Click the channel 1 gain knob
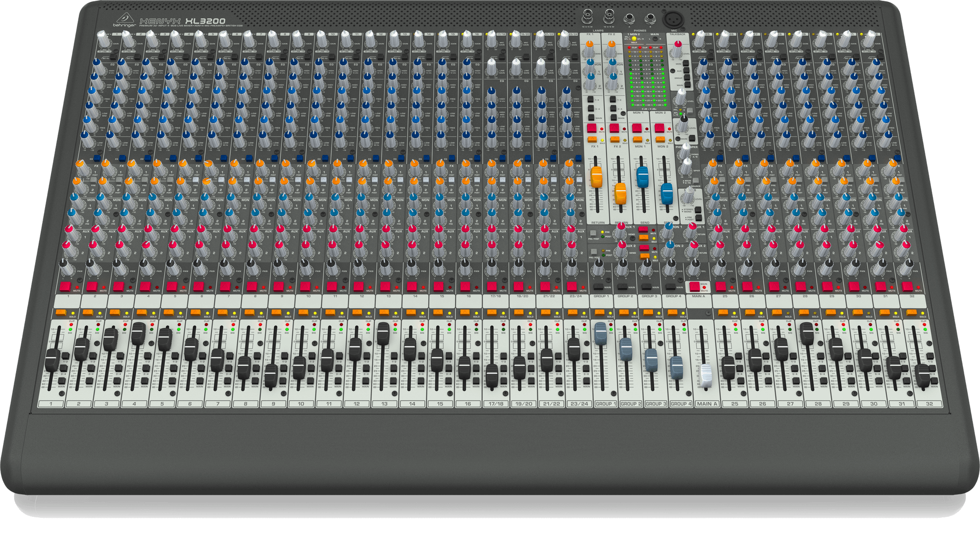The width and height of the screenshot is (980, 537). click(x=102, y=37)
